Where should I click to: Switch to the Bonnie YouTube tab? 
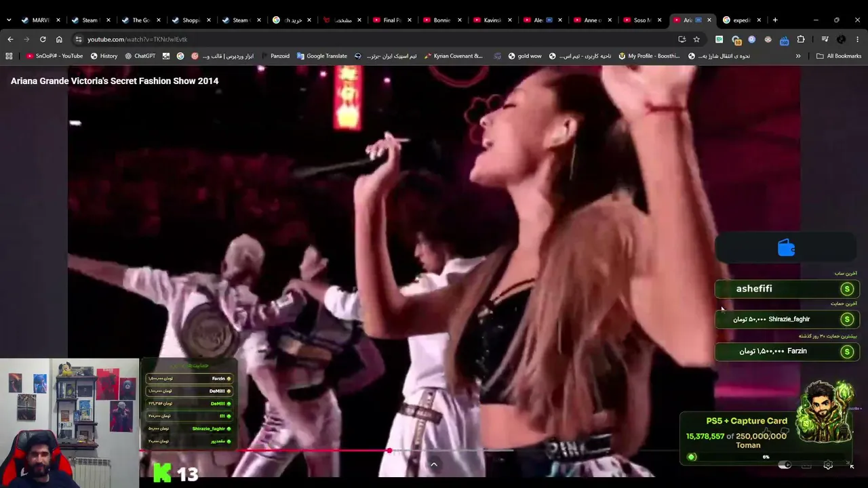coord(441,20)
